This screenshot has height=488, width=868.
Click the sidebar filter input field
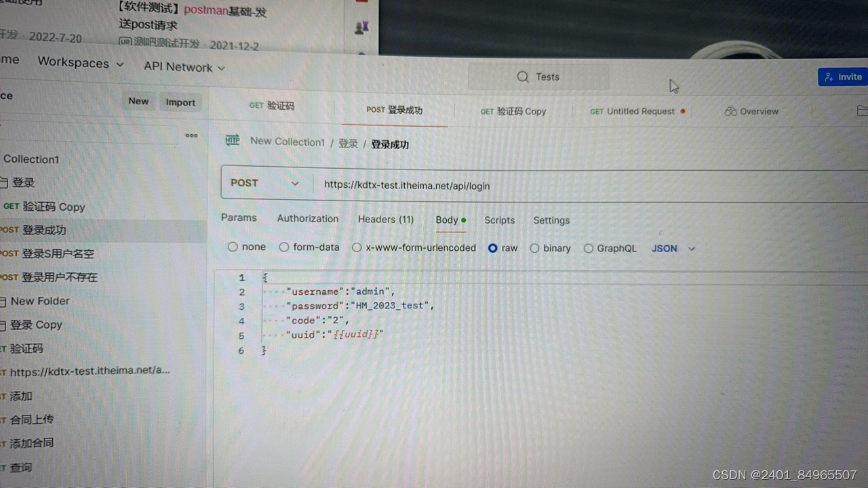point(88,134)
